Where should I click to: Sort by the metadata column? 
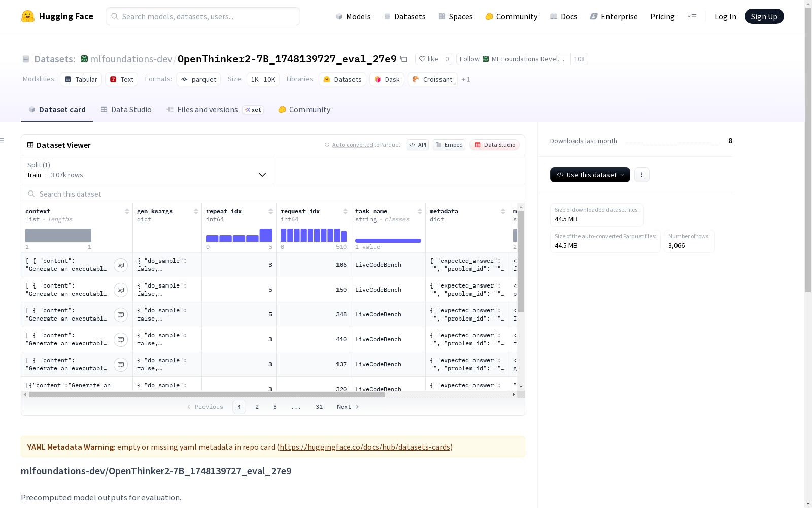click(503, 211)
